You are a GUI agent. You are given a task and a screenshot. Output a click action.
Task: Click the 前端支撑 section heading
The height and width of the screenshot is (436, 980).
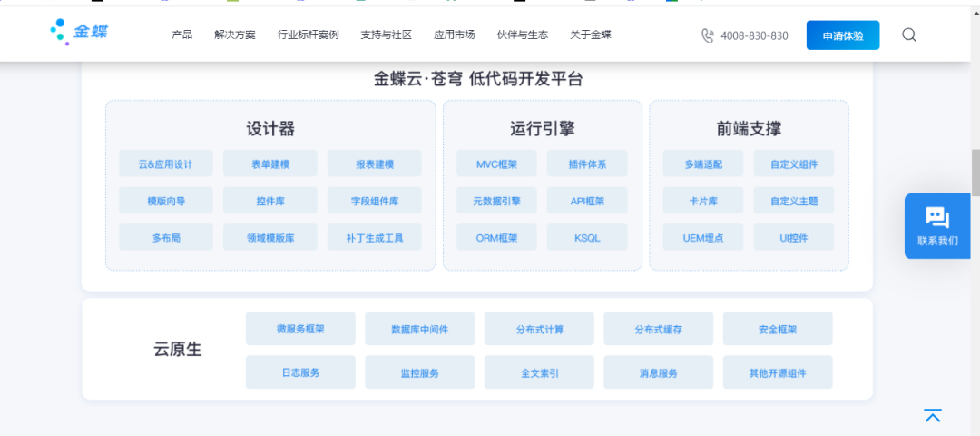[x=749, y=129]
